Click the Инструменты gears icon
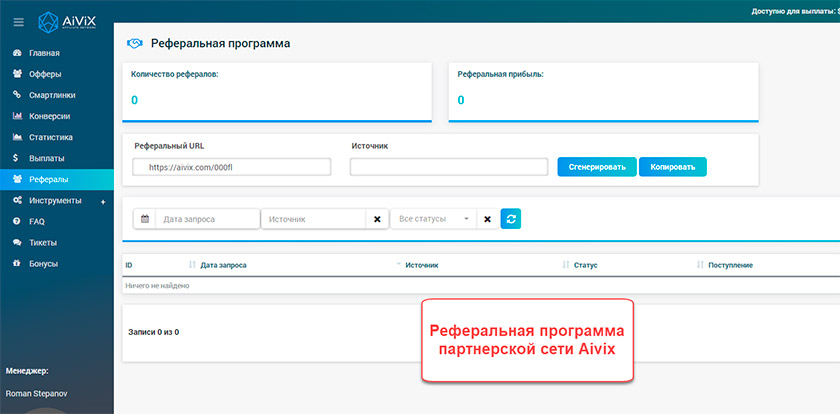This screenshot has width=840, height=414. pos(17,200)
